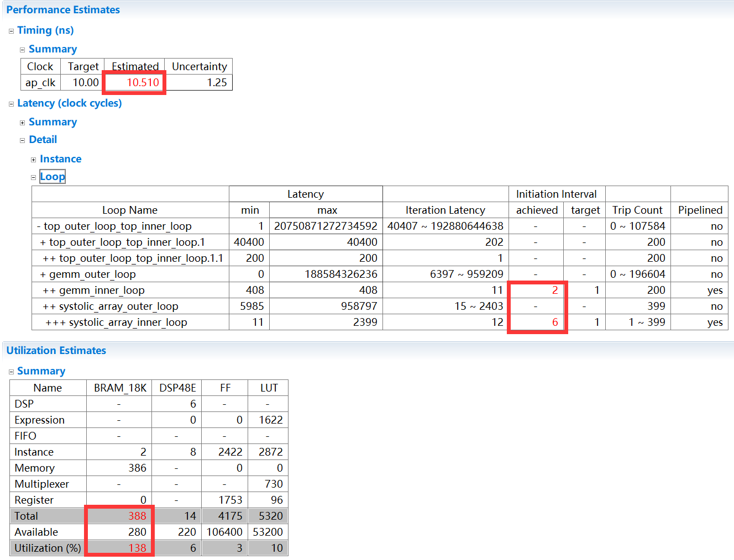Click the focused Loop heading link

(x=53, y=177)
